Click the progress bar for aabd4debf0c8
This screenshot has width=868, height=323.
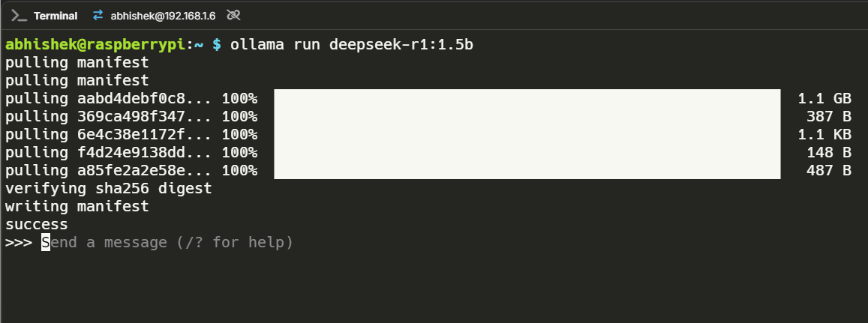coord(527,99)
